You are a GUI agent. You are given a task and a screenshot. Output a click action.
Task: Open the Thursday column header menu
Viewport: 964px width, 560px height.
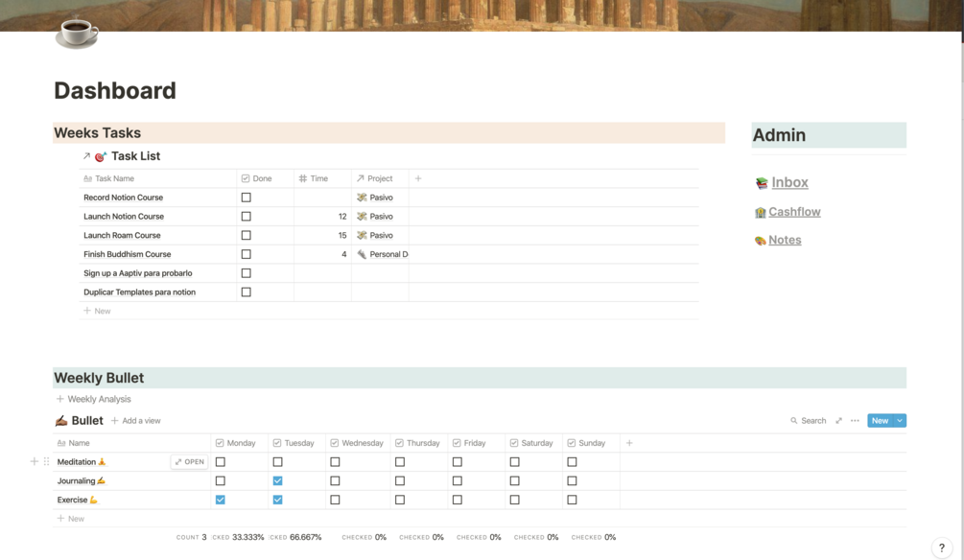click(x=418, y=443)
